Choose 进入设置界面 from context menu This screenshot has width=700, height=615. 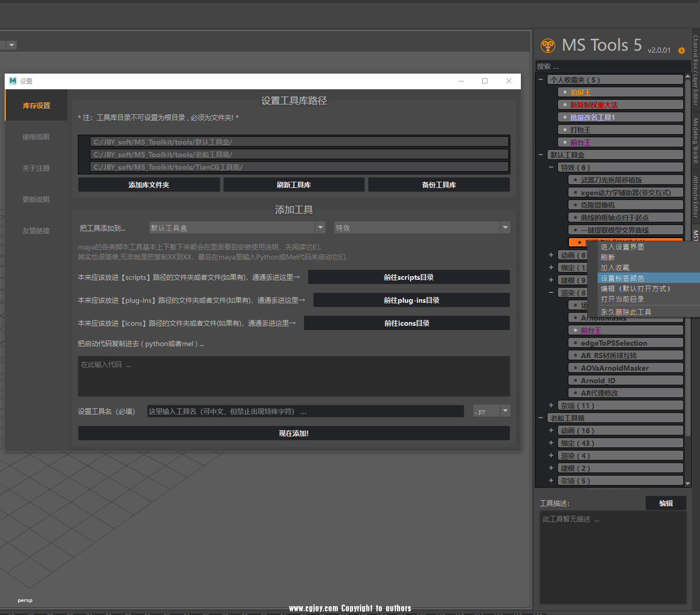point(648,247)
